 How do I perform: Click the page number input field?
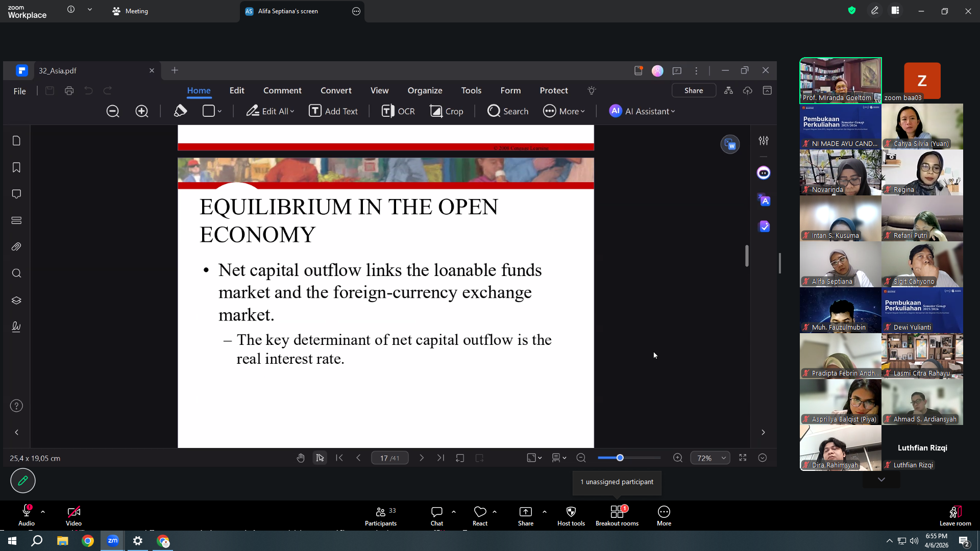point(389,458)
